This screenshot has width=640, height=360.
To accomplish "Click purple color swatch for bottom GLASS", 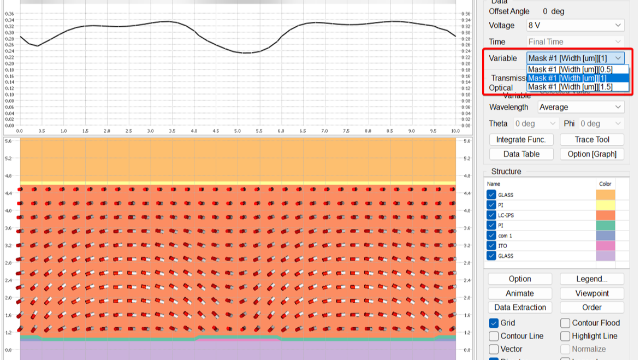I will pyautogui.click(x=605, y=256).
